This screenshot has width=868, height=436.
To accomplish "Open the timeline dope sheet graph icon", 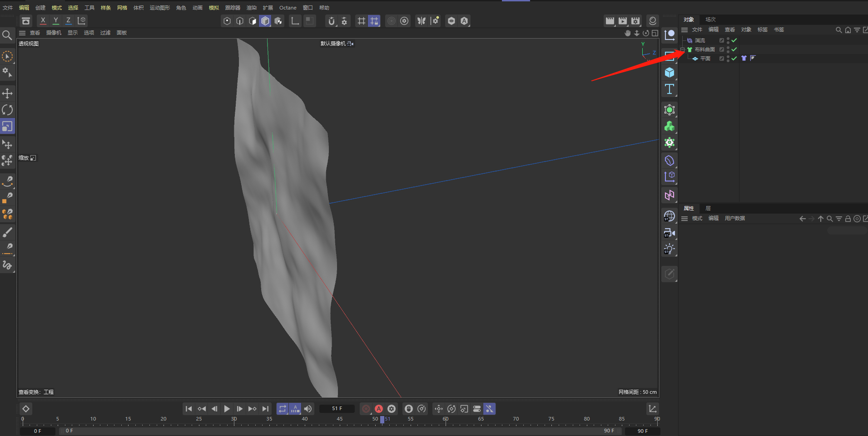I will pyautogui.click(x=653, y=409).
